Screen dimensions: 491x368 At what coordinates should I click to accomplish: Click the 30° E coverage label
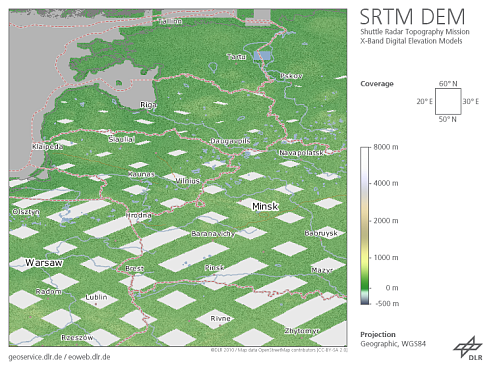(x=471, y=101)
